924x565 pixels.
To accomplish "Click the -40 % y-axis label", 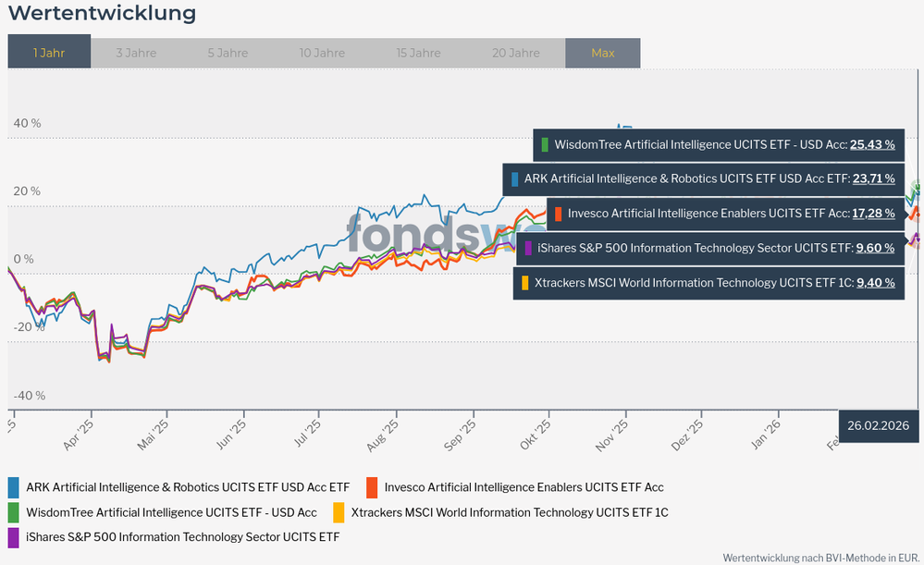I will [29, 396].
